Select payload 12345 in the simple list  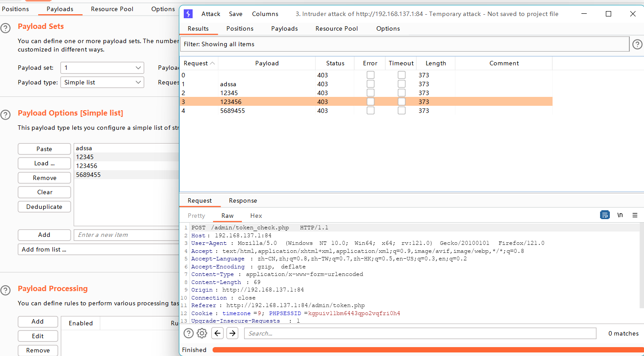click(x=126, y=157)
